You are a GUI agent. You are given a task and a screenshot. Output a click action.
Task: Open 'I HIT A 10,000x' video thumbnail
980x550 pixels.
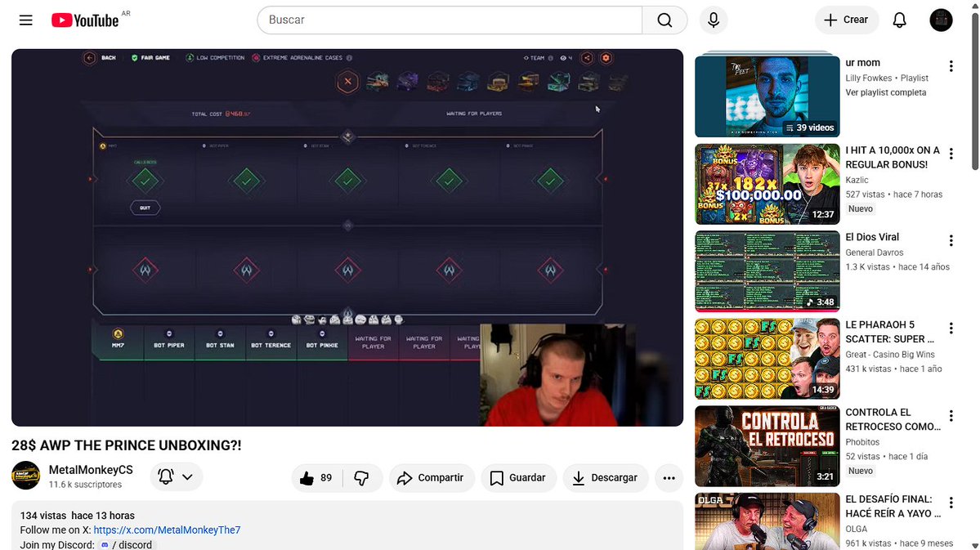pos(767,184)
